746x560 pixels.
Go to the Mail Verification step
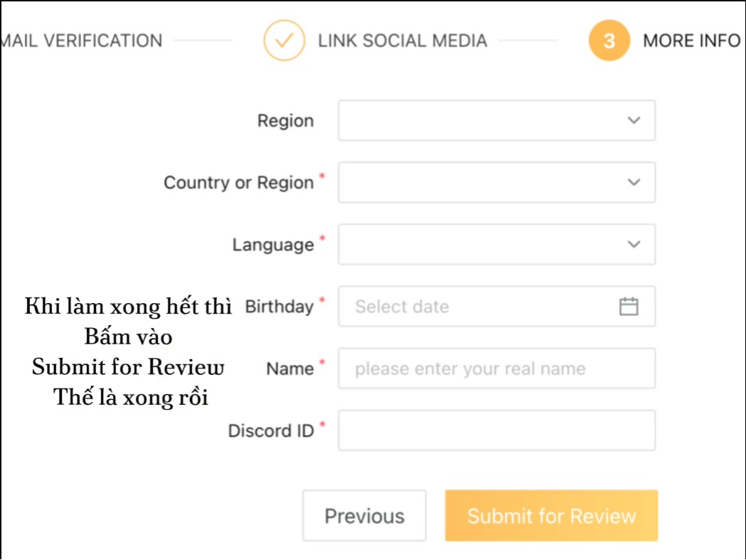(81, 41)
